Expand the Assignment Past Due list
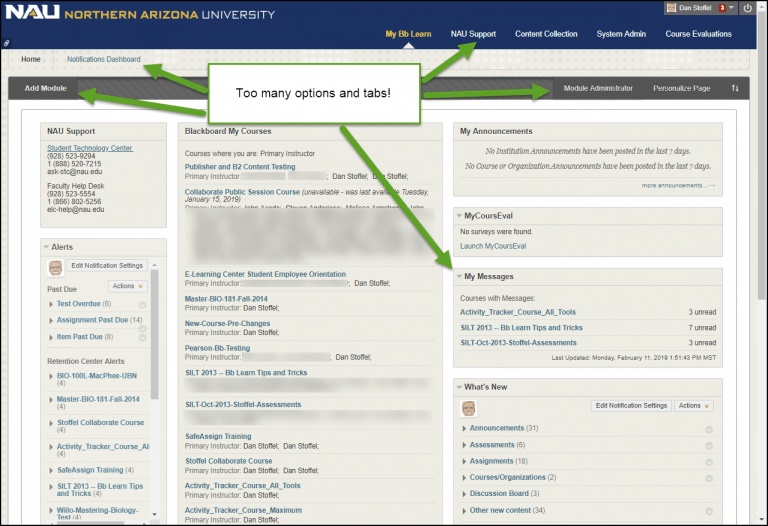This screenshot has height=526, width=768. coord(51,320)
